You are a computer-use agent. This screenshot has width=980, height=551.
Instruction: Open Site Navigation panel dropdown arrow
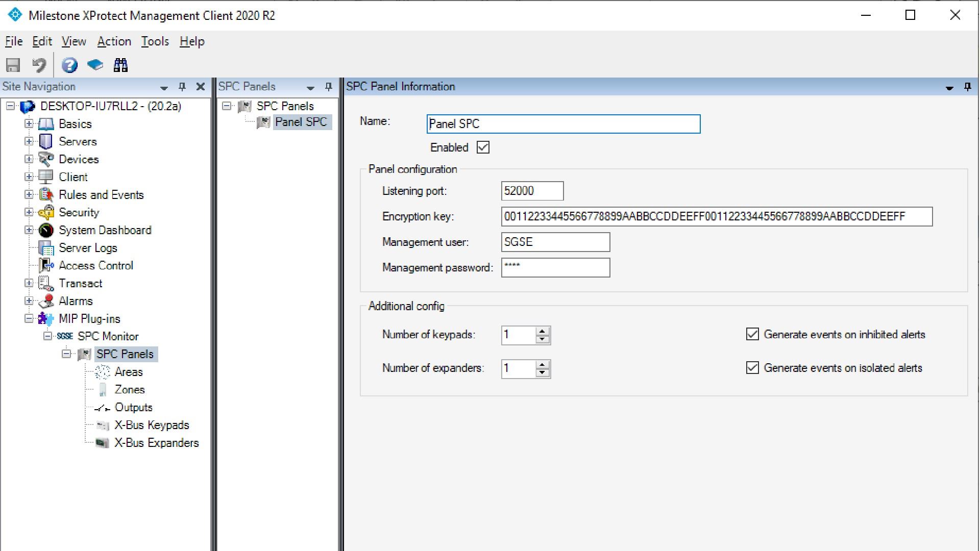pyautogui.click(x=164, y=88)
